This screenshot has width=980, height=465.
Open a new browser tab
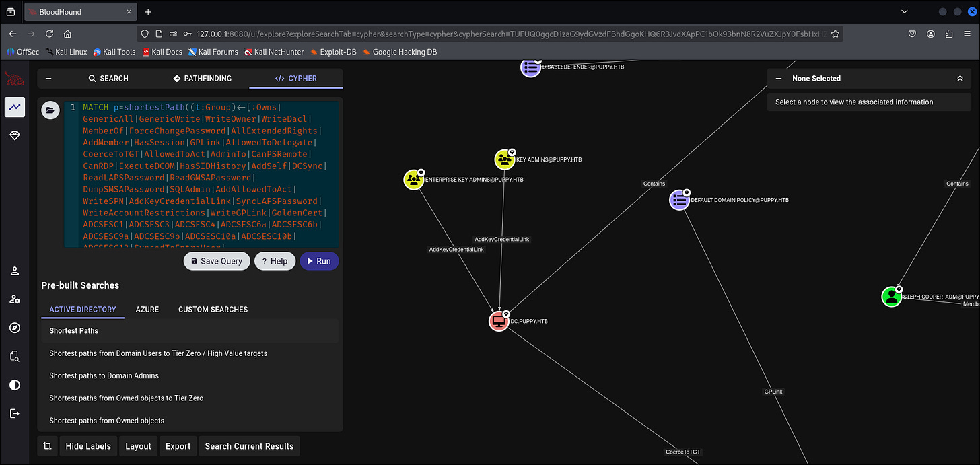pos(148,12)
